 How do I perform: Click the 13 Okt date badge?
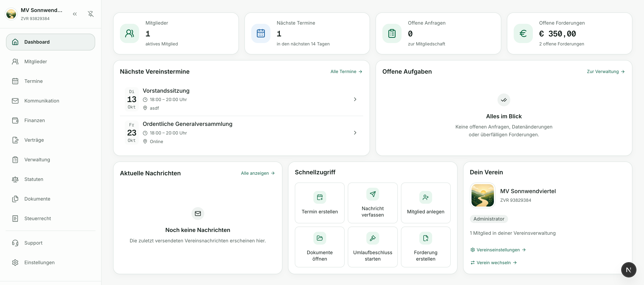click(132, 99)
